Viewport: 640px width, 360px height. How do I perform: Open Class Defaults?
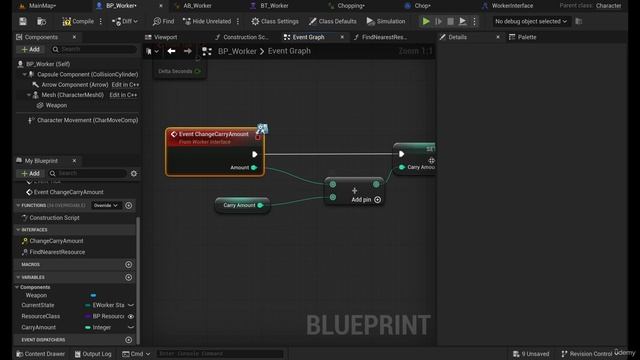[333, 21]
